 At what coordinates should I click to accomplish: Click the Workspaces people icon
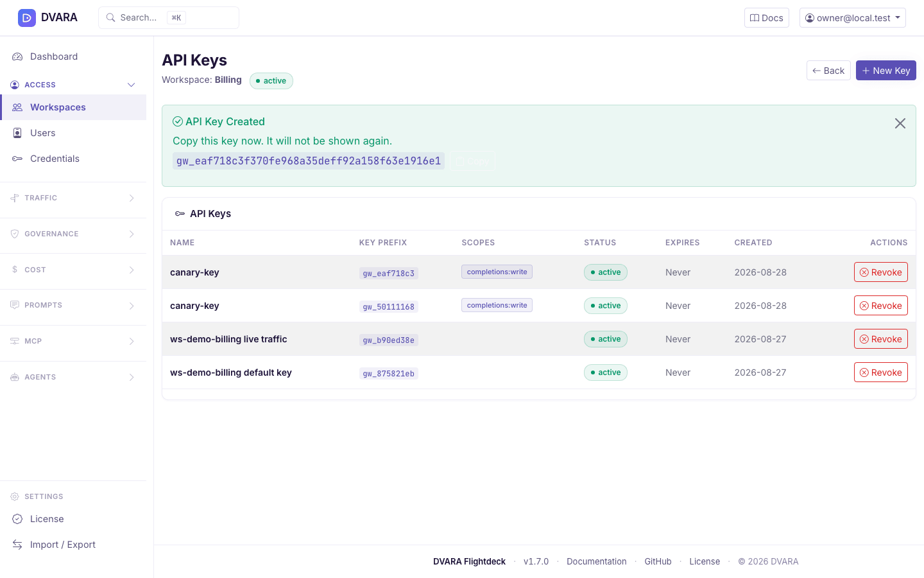[x=17, y=107]
